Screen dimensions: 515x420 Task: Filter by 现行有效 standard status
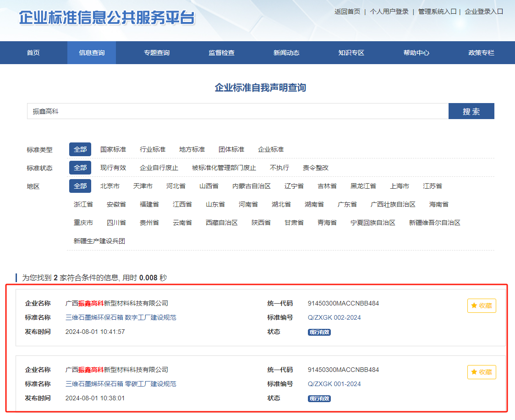point(113,168)
